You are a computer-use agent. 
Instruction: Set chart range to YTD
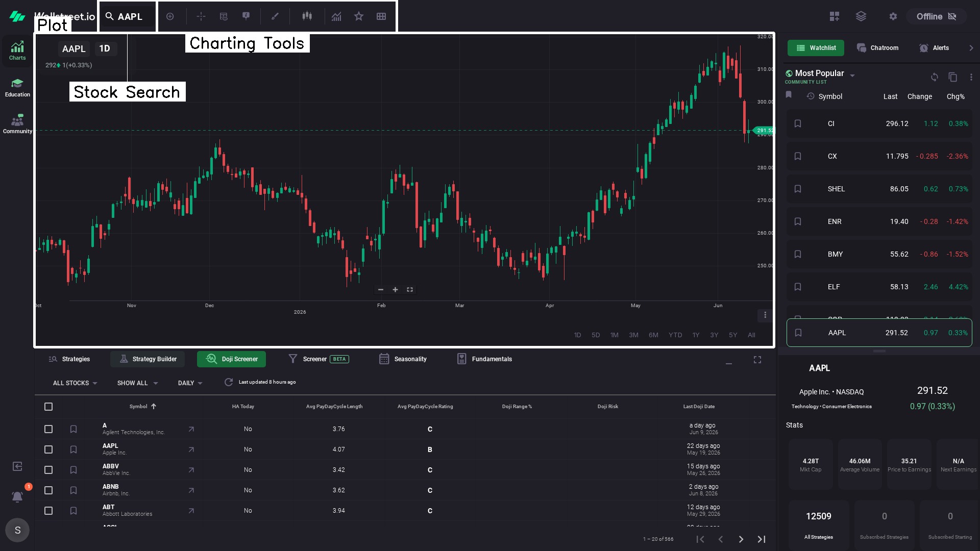(675, 335)
